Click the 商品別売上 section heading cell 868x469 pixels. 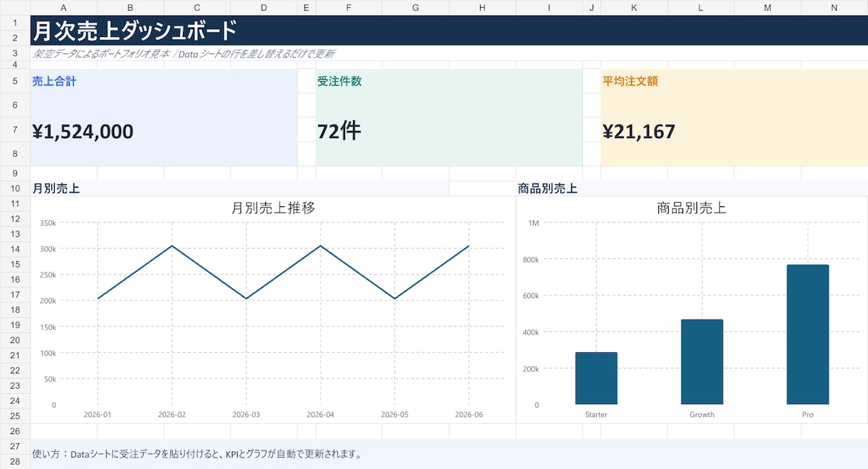point(692,189)
